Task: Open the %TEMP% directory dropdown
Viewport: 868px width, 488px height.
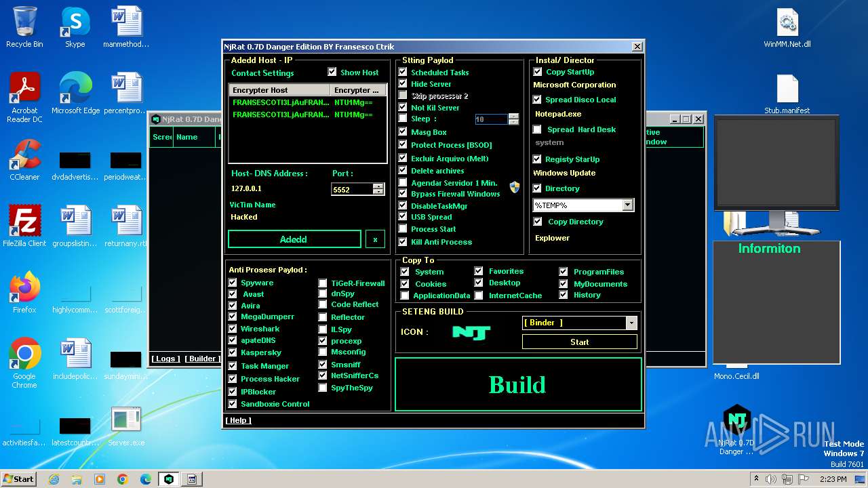Action: (x=627, y=205)
